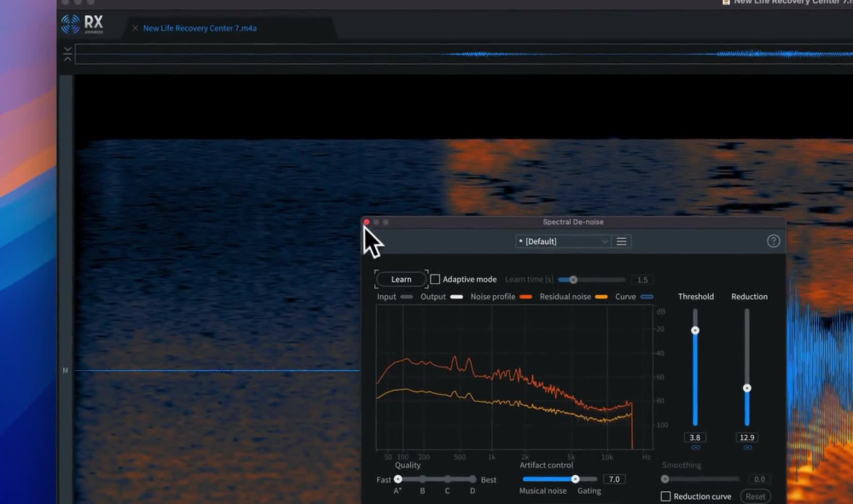The image size is (853, 504).
Task: Click the Smoothing value field 0.0
Action: [x=759, y=479]
